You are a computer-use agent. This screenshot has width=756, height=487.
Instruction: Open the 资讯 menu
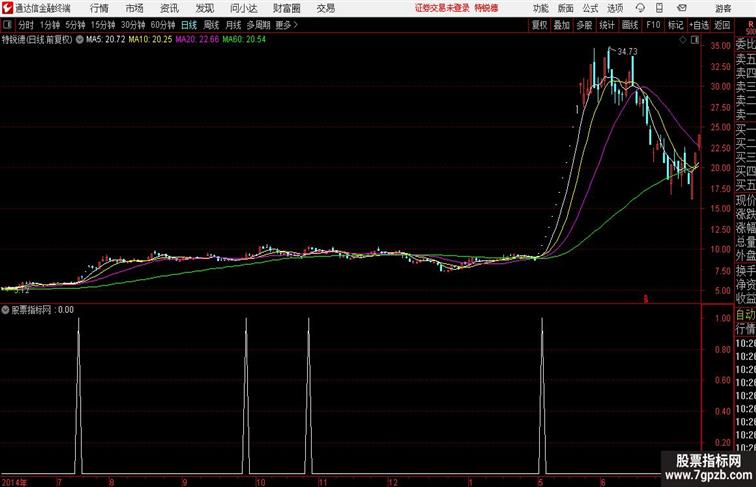(x=169, y=8)
